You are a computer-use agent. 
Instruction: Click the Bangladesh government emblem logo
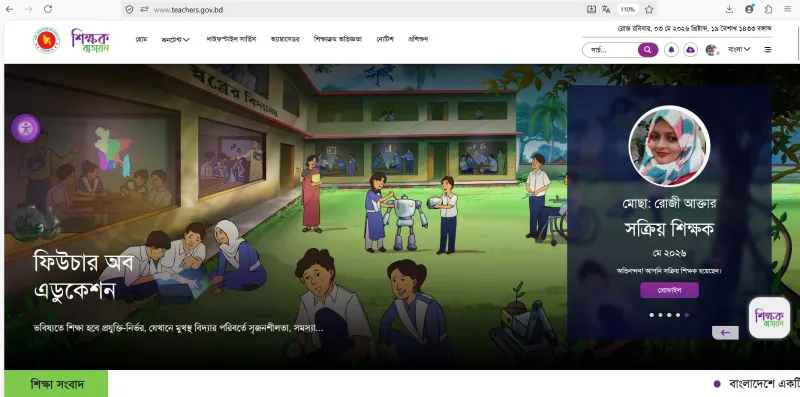[x=46, y=40]
